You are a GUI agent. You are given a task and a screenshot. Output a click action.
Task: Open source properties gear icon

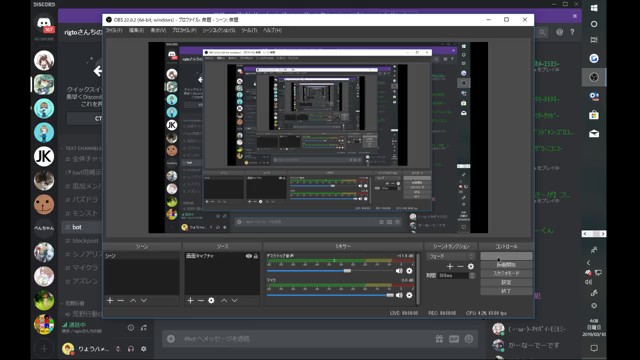tap(211, 300)
